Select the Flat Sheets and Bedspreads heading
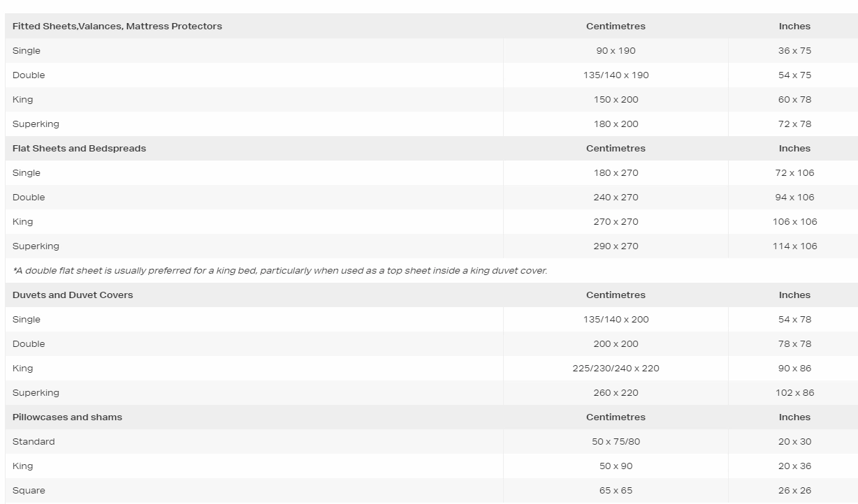 coord(79,148)
